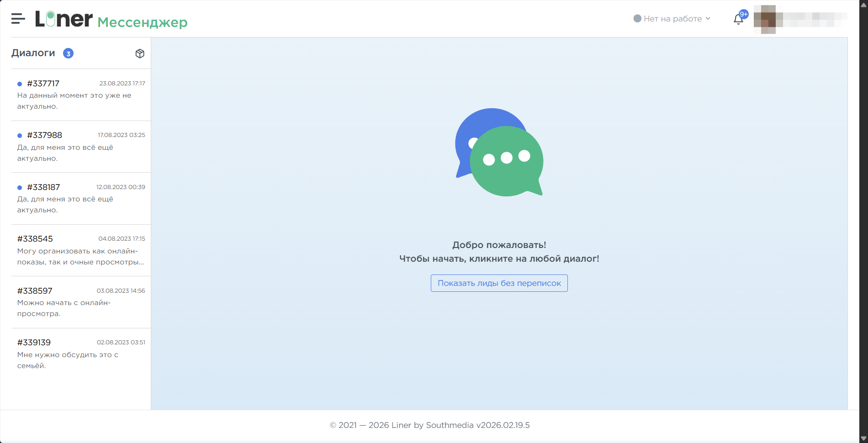Open dialog #339139 about family discussion

pos(81,354)
